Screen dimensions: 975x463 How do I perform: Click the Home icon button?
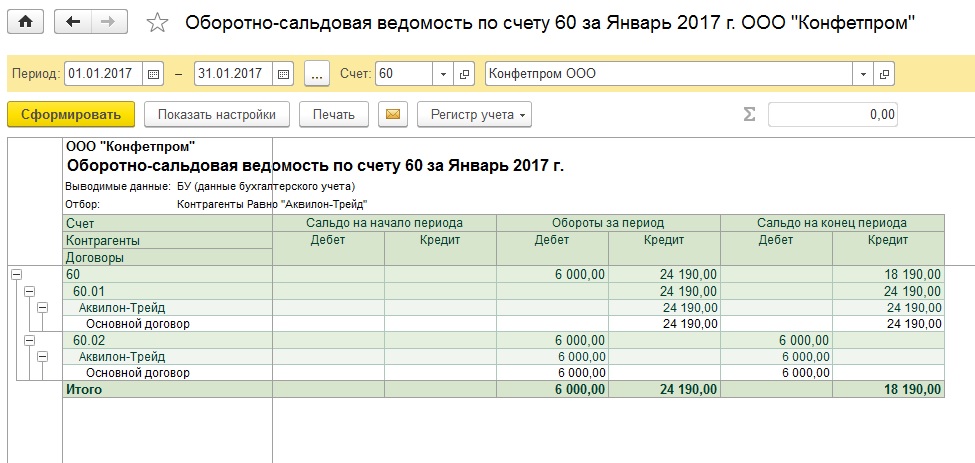tap(25, 22)
